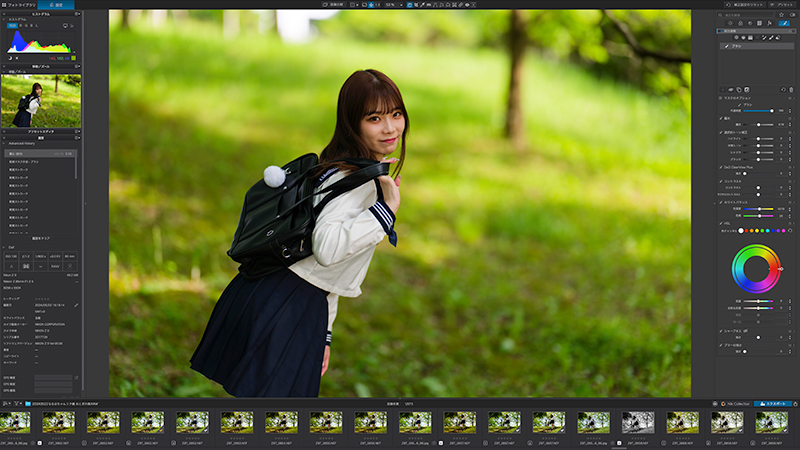Click the favorites star icon
Screen dimensions: 800x450
[781, 15]
